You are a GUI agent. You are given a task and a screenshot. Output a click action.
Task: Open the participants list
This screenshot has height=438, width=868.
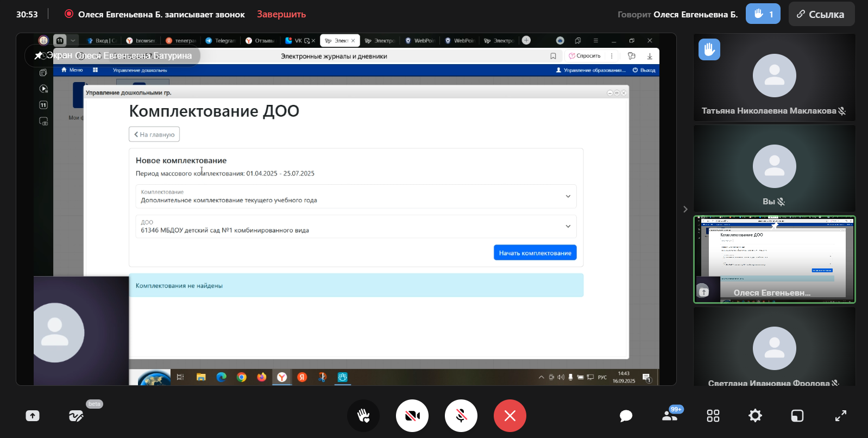click(x=670, y=416)
